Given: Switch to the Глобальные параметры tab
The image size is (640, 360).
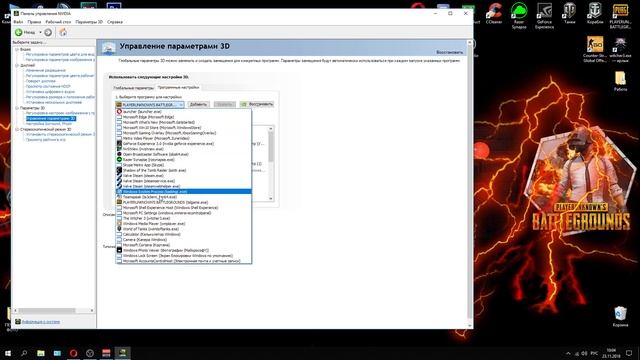Looking at the screenshot, I should coord(133,88).
